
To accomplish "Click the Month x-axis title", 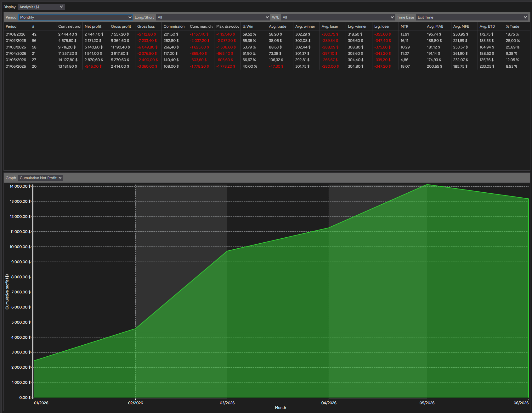I will coord(280,408).
